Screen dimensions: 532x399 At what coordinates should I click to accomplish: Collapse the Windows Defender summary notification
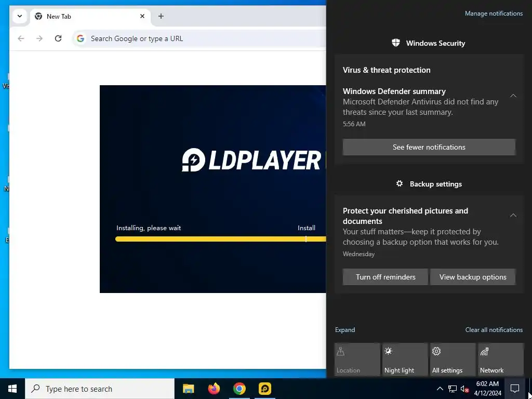point(513,96)
